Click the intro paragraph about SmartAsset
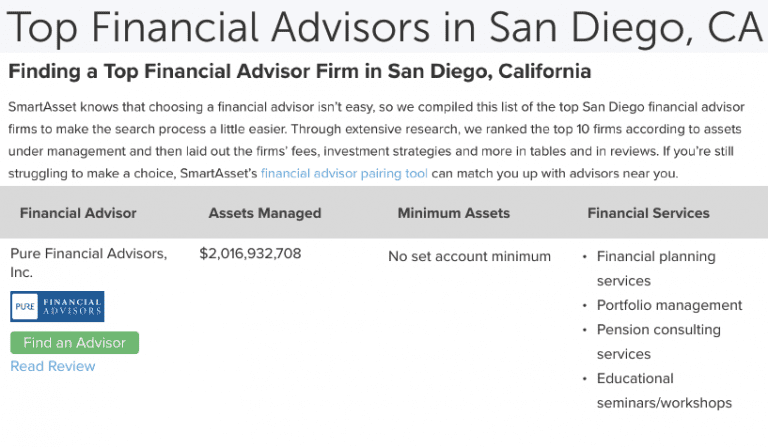This screenshot has height=447, width=768. tap(376, 140)
